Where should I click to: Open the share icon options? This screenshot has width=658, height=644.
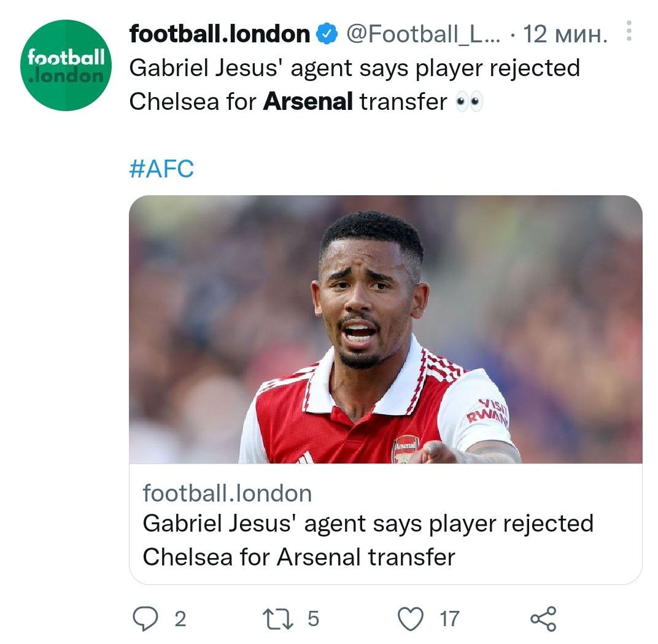pyautogui.click(x=543, y=618)
